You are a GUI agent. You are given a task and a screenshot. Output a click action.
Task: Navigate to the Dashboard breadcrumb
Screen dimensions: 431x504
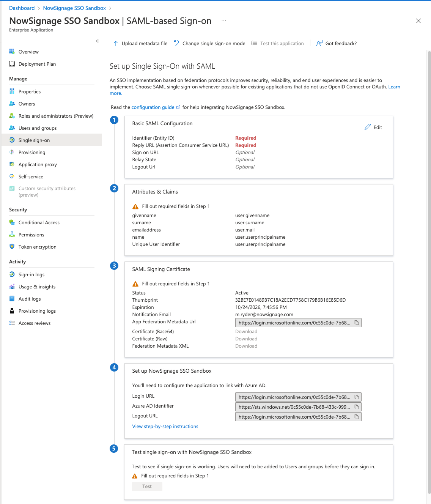(22, 8)
